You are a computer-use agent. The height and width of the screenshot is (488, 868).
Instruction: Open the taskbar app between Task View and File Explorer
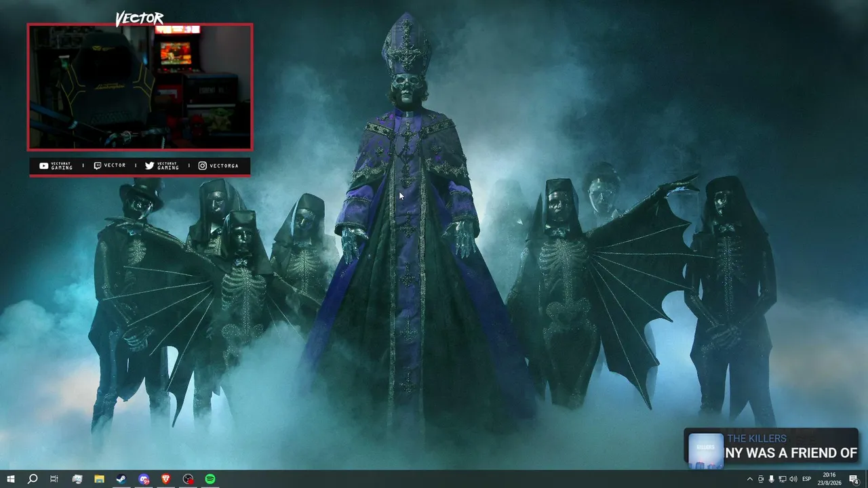(x=77, y=479)
